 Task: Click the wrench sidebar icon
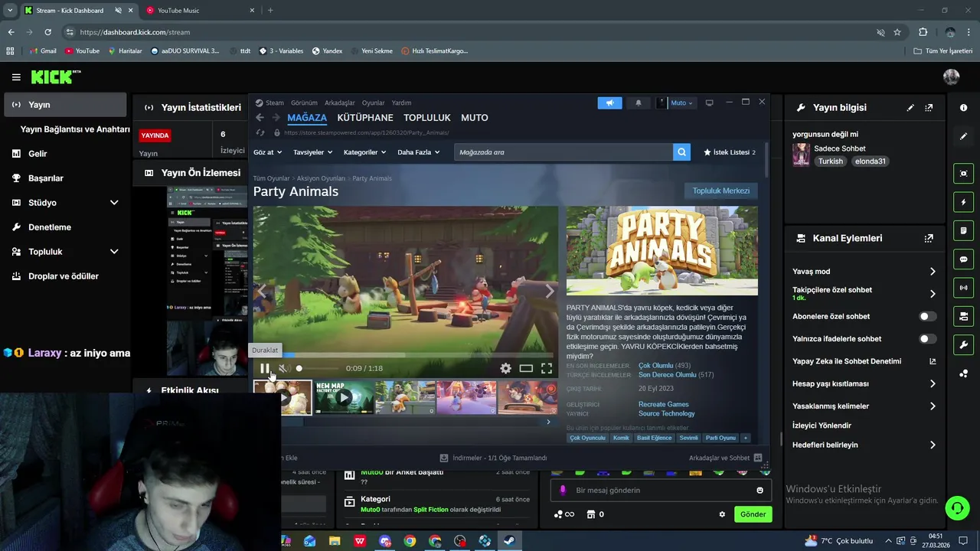[963, 344]
